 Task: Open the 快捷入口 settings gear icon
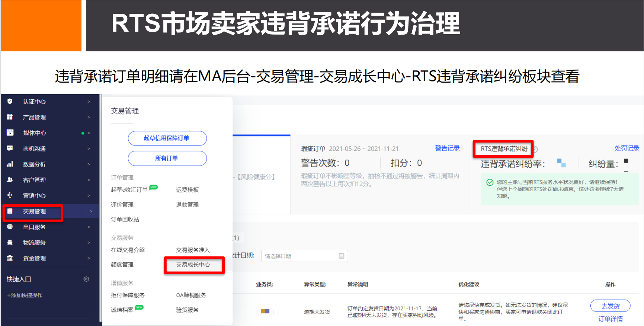(86, 279)
